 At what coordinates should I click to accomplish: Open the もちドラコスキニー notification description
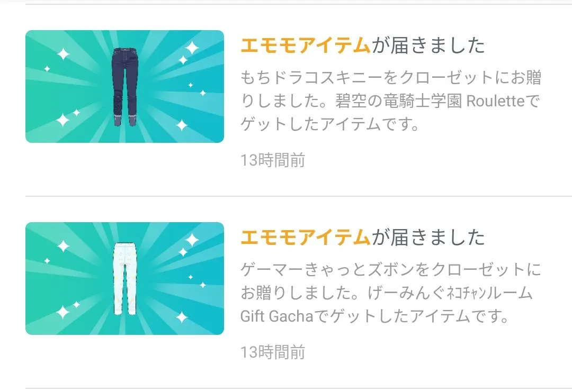tap(391, 101)
